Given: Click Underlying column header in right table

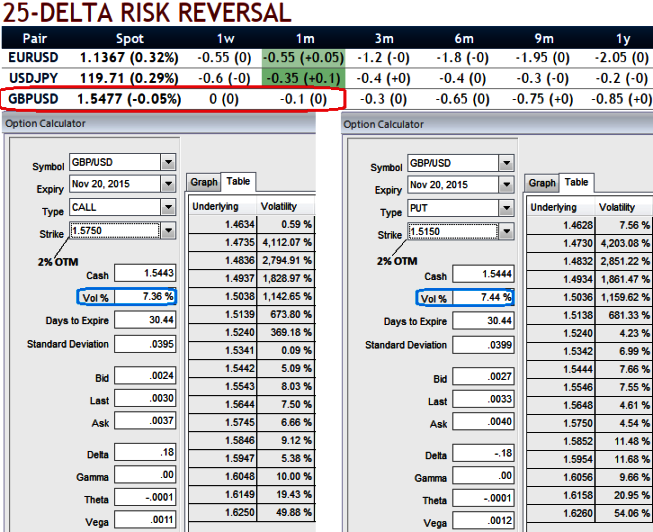Looking at the screenshot, I should tap(561, 207).
